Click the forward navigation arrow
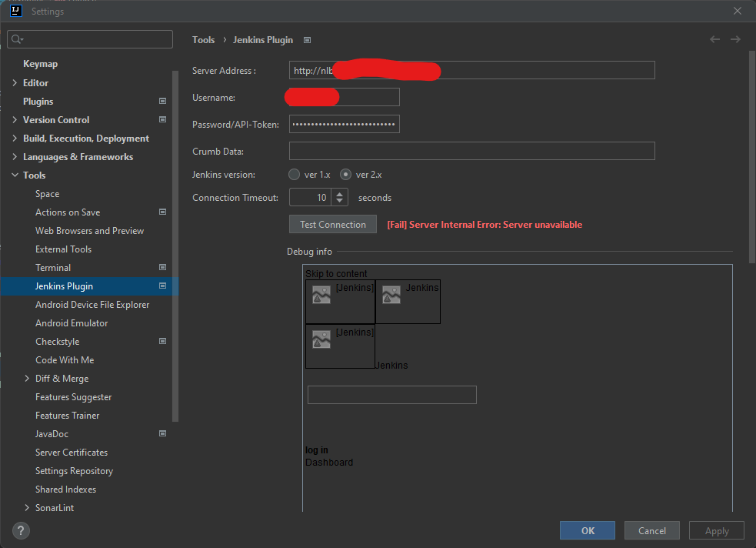The width and height of the screenshot is (756, 548). [x=735, y=39]
